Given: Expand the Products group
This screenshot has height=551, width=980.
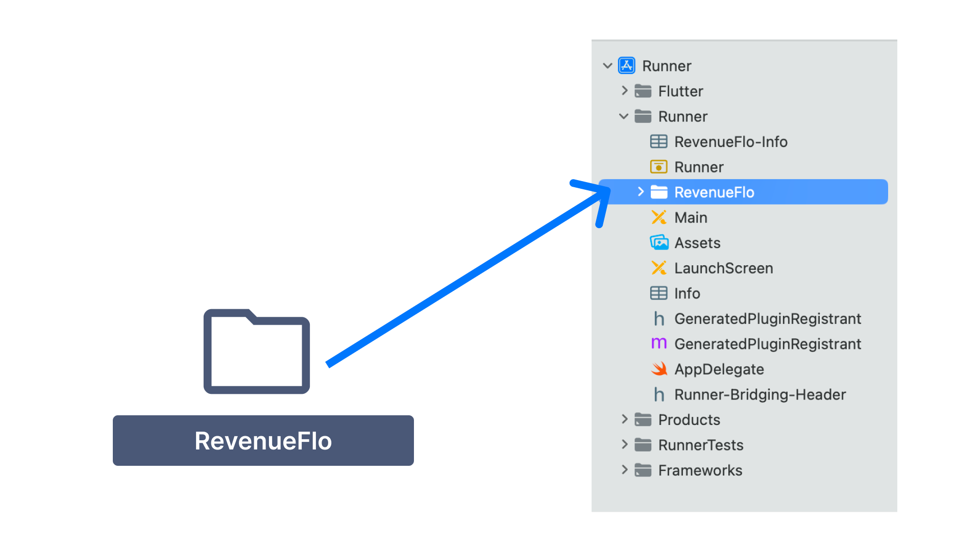Looking at the screenshot, I should point(624,419).
